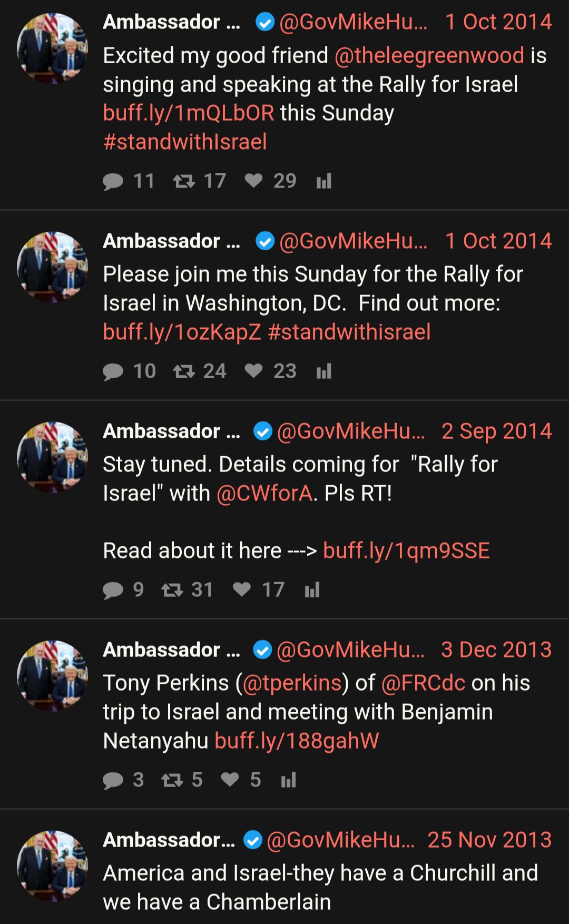This screenshot has width=569, height=924.
Task: Open the buff.ly/1mQLbOR link
Action: click(189, 113)
